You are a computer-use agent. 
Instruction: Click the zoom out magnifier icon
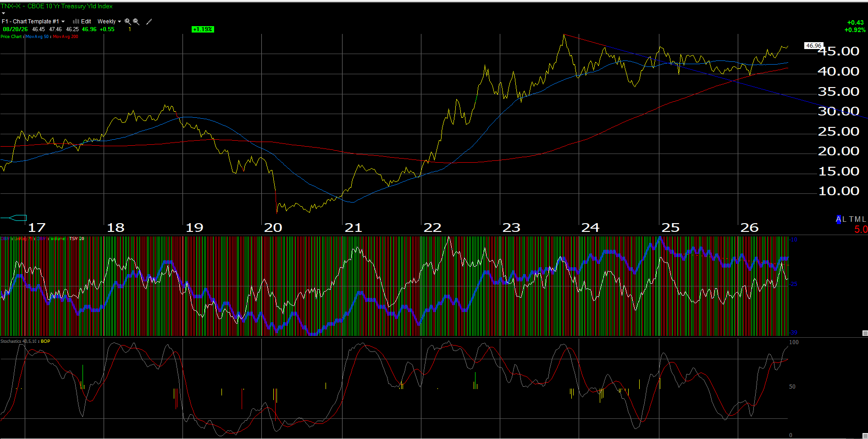tap(136, 22)
